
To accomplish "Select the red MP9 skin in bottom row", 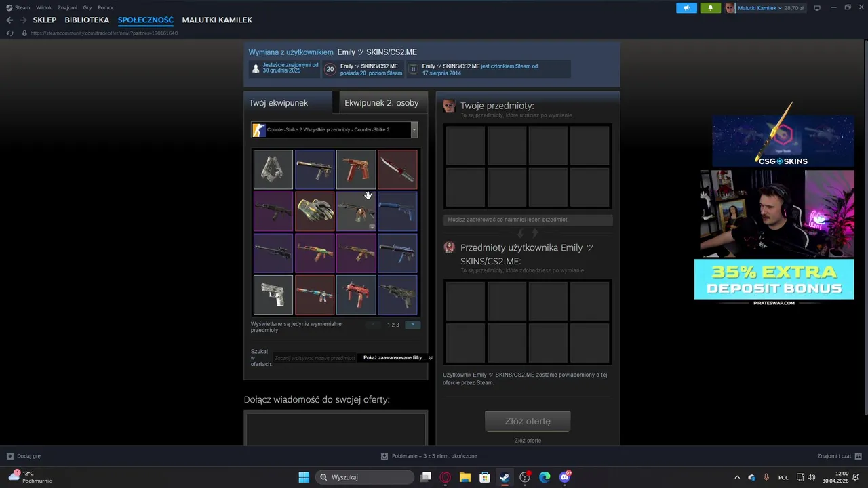I will tap(356, 295).
